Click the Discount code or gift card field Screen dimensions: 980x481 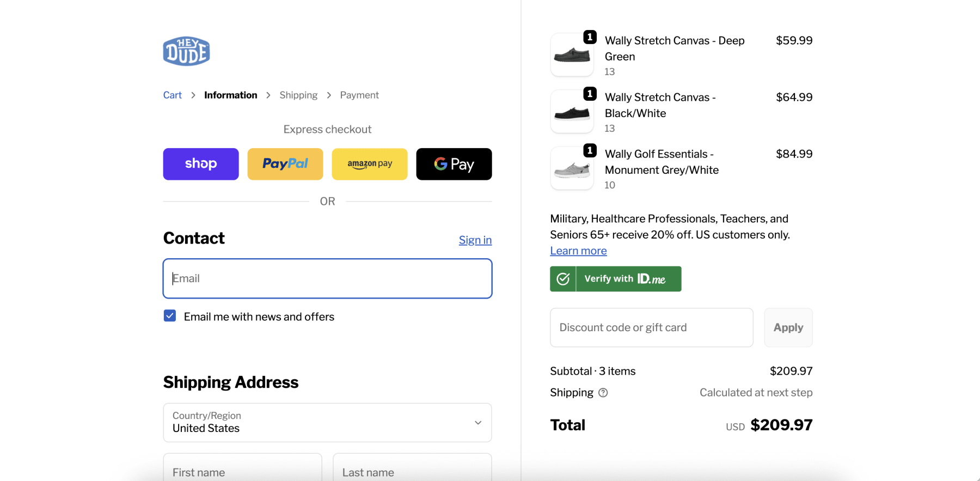(x=651, y=327)
